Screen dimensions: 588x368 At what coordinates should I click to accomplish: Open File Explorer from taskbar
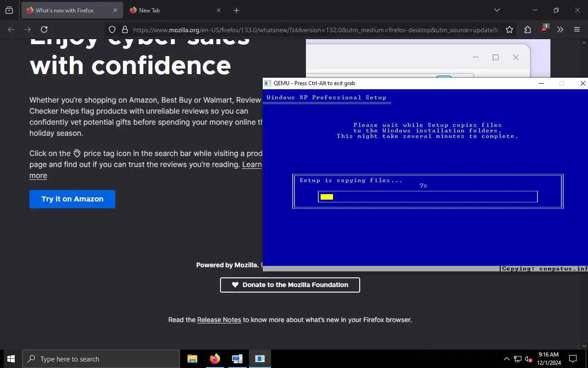coord(192,359)
